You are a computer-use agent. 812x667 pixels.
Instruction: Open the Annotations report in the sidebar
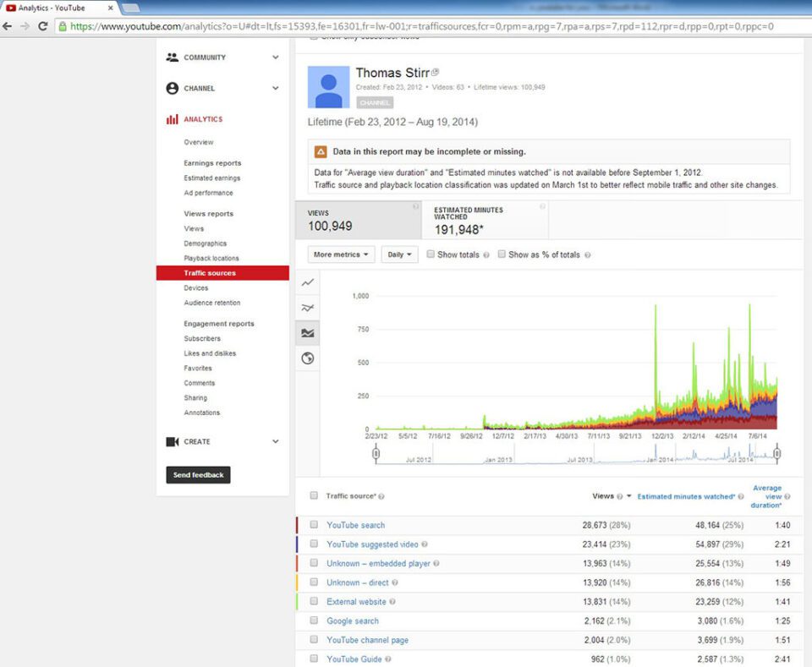click(x=201, y=413)
